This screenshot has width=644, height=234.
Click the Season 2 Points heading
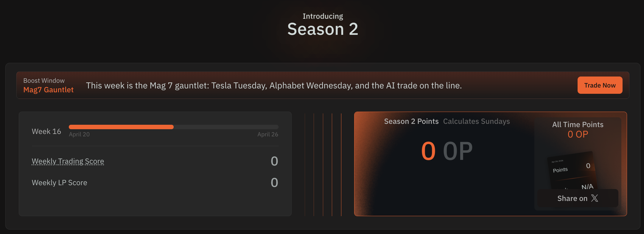(411, 121)
